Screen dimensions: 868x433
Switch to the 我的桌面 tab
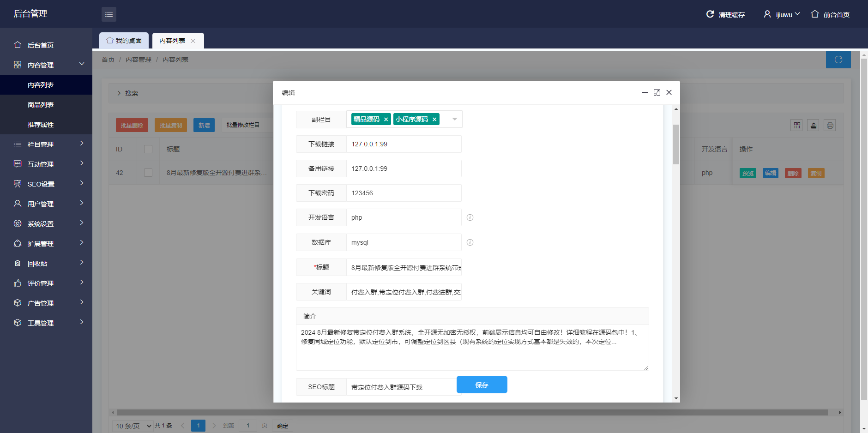coord(124,41)
